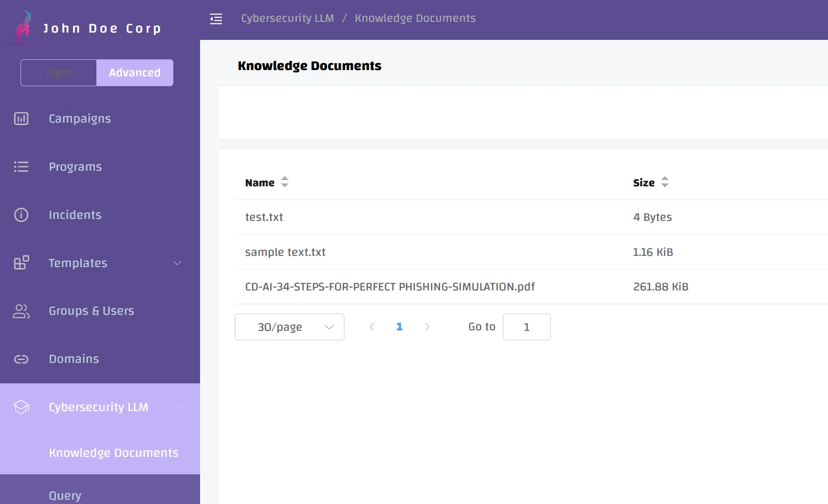Viewport: 828px width, 504px height.
Task: Click the Cybersecurity LLM graduation cap icon
Action: point(21,407)
